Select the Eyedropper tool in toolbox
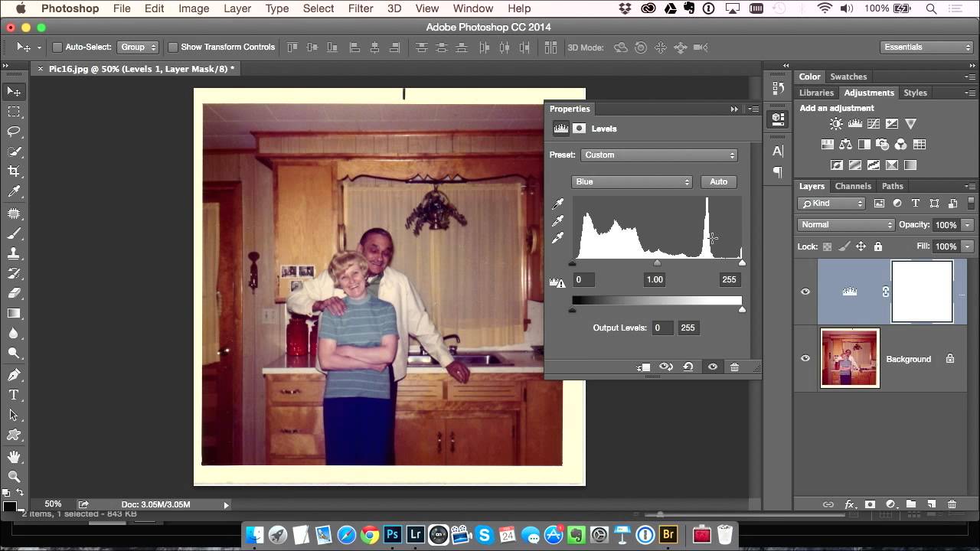Image resolution: width=980 pixels, height=551 pixels. coord(14,191)
